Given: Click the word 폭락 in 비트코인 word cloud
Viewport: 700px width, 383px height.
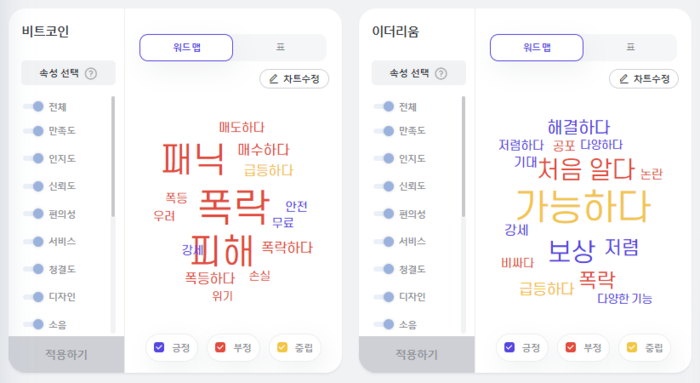Looking at the screenshot, I should pyautogui.click(x=234, y=206).
